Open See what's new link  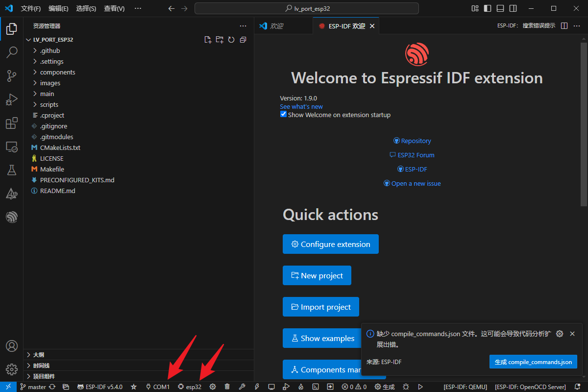click(301, 106)
